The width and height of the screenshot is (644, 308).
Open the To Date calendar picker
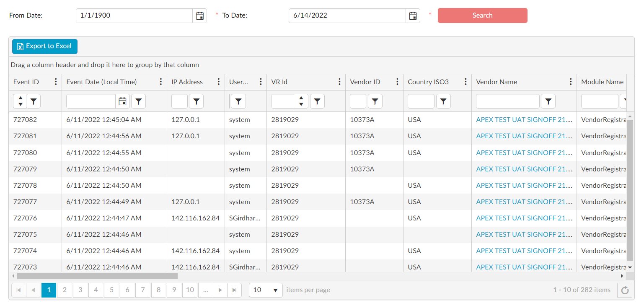click(x=413, y=16)
